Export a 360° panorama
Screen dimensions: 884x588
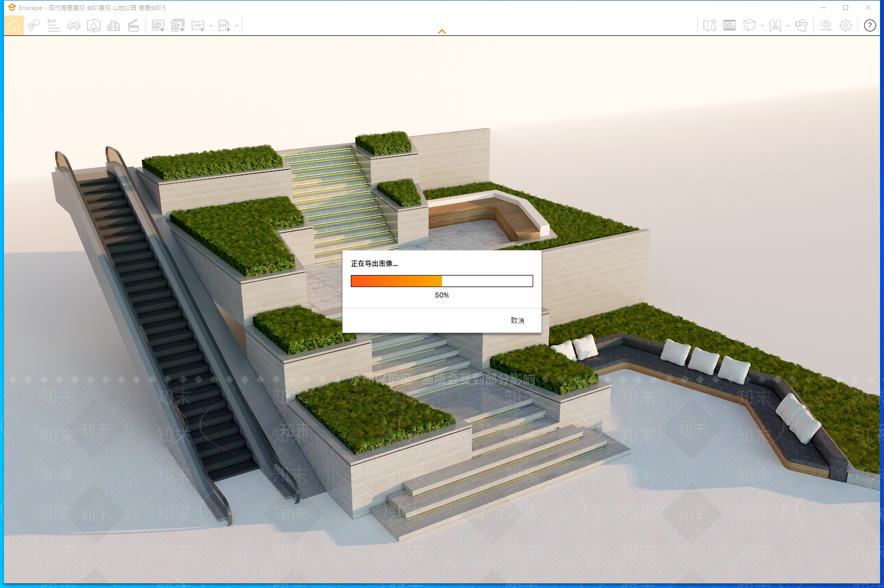(x=198, y=25)
